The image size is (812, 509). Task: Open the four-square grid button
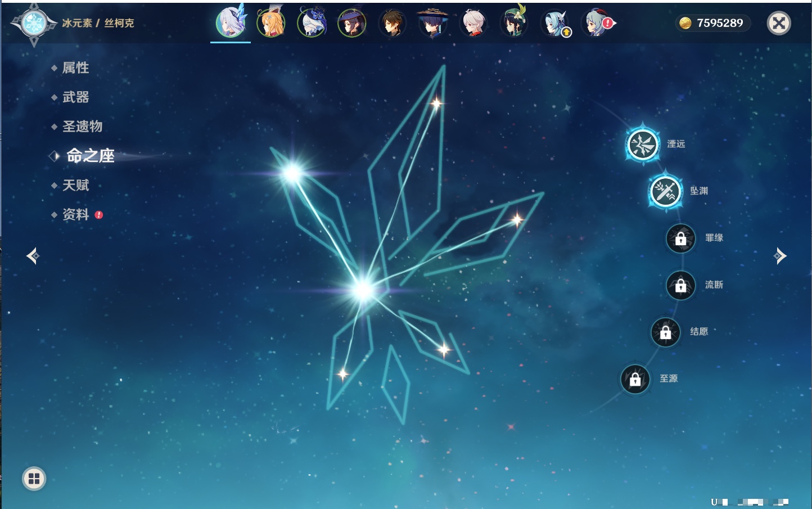click(x=34, y=479)
